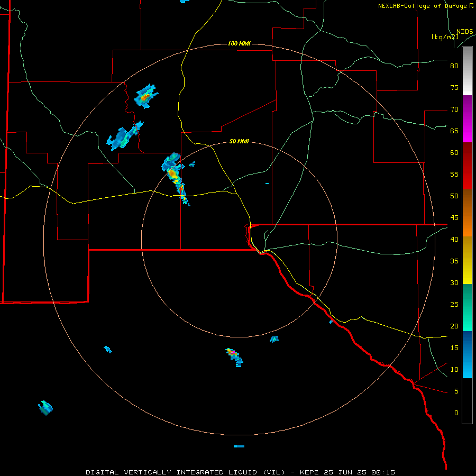This screenshot has height=476, width=476.
Task: Click the 0 value on the VIL scale
Action: [456, 413]
